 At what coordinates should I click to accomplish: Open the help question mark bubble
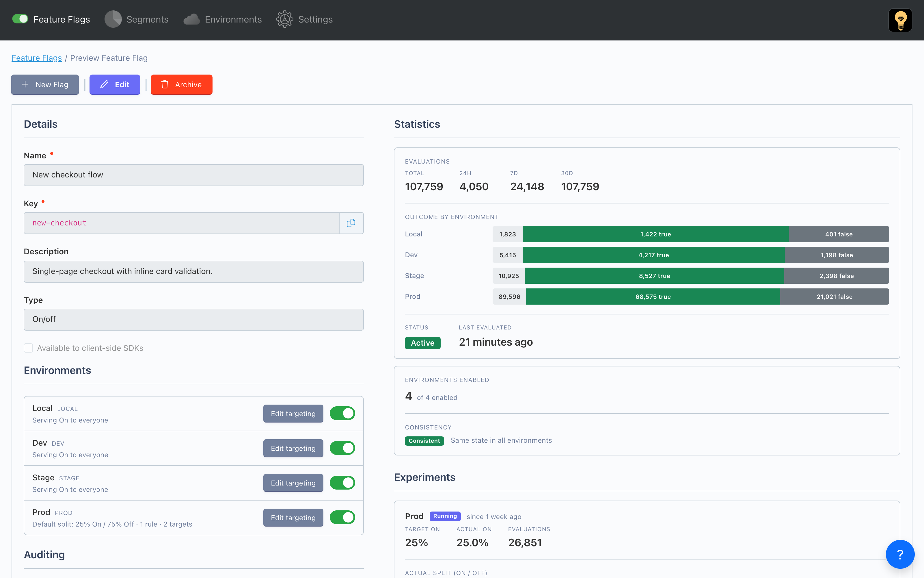tap(900, 554)
